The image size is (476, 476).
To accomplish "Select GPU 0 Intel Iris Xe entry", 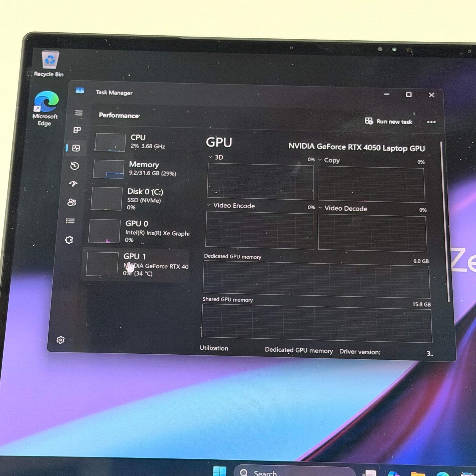I will click(x=138, y=231).
